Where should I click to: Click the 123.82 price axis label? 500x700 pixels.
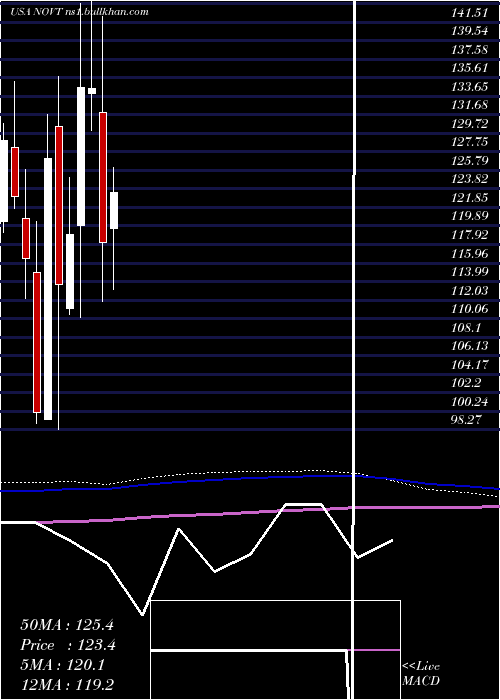coord(470,179)
